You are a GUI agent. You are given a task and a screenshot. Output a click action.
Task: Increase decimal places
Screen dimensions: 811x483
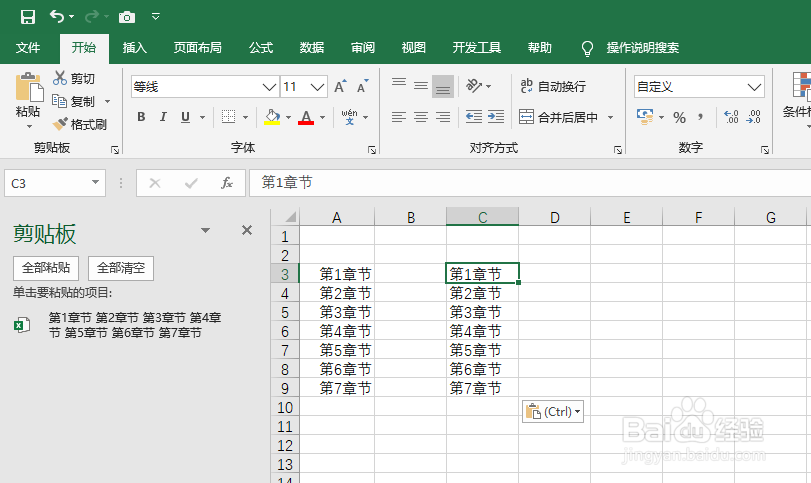point(731,117)
